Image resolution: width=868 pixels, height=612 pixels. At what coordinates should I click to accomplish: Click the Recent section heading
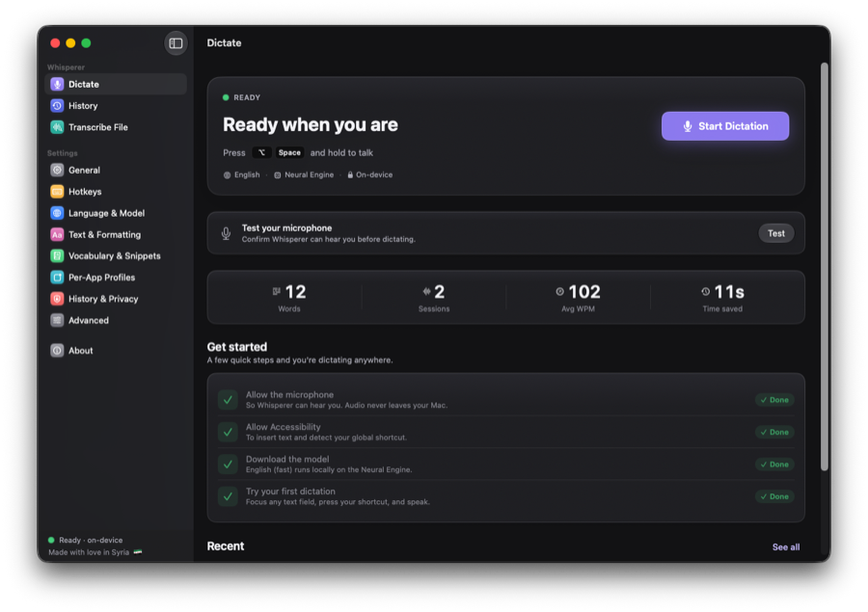pyautogui.click(x=226, y=546)
